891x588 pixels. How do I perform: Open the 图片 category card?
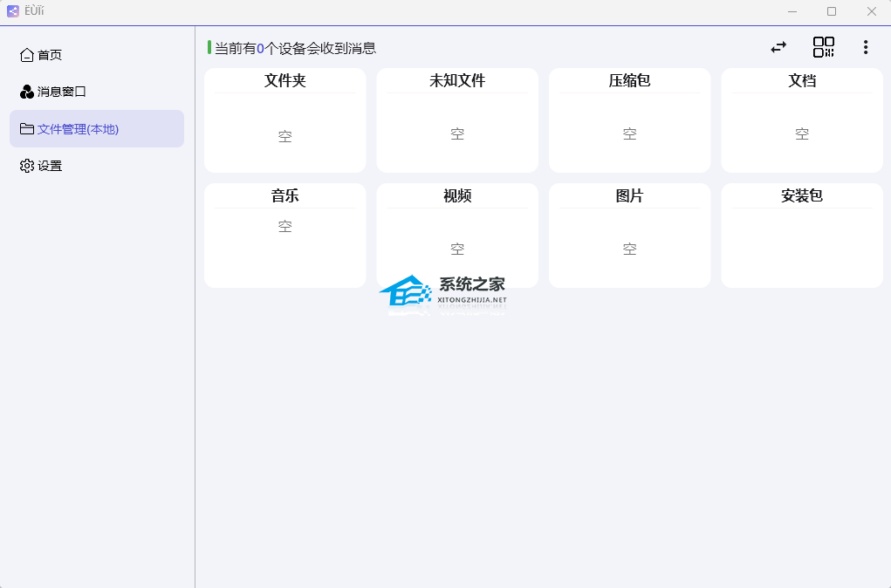point(629,236)
